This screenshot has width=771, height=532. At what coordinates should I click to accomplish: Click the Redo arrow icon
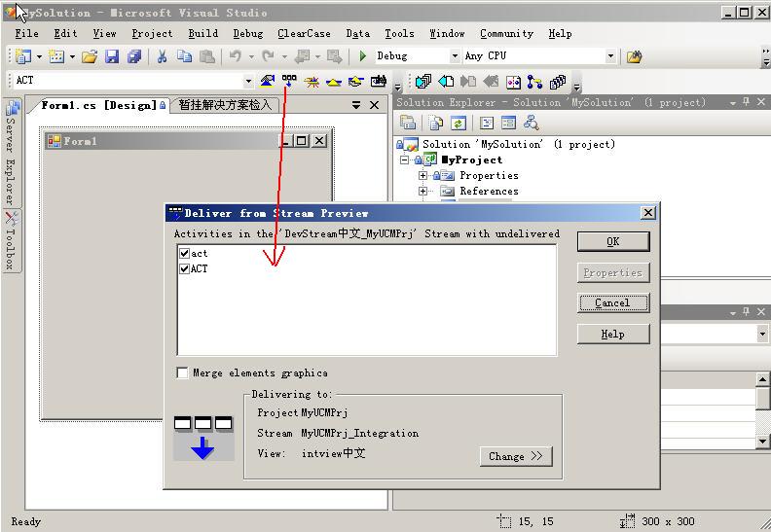pos(269,56)
